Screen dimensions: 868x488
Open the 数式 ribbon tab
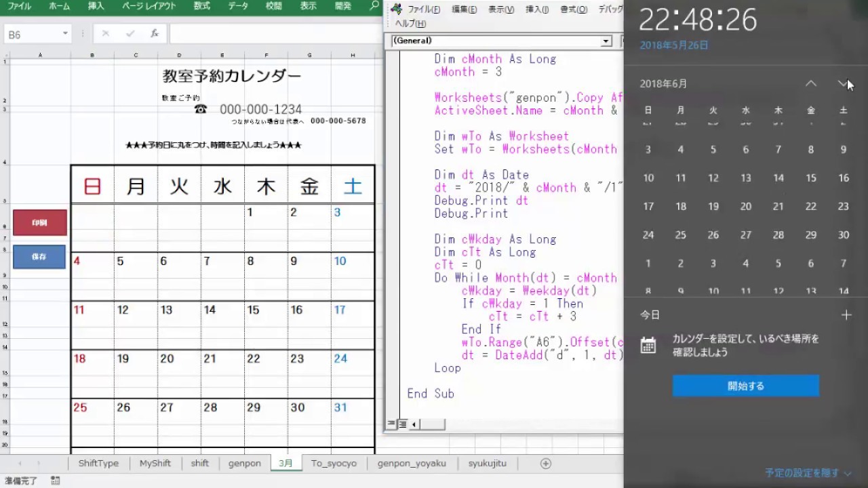(201, 6)
